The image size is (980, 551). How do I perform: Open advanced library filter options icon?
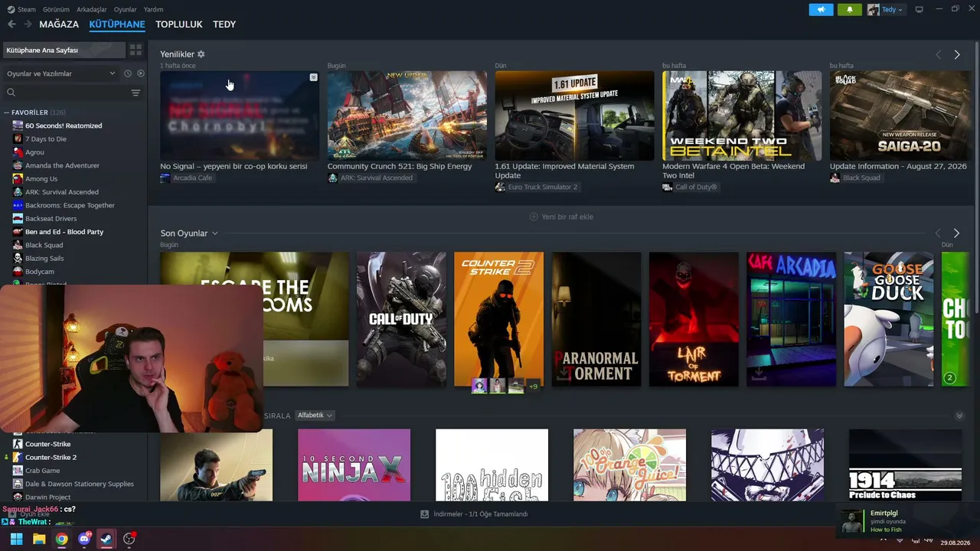136,93
